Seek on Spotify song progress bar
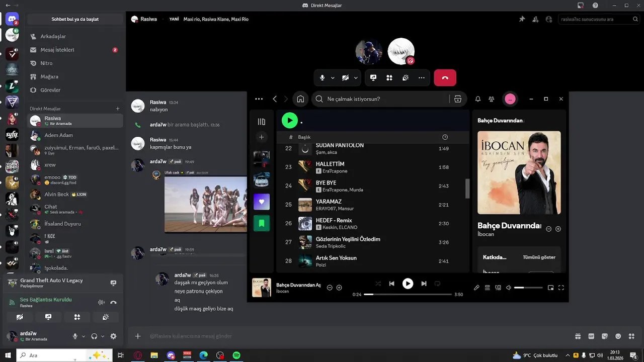 tap(408, 295)
